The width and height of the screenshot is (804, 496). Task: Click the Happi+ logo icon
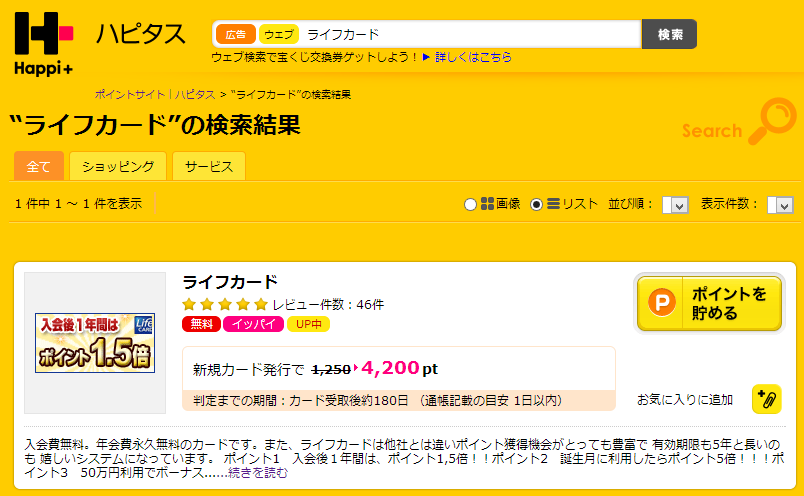44,45
